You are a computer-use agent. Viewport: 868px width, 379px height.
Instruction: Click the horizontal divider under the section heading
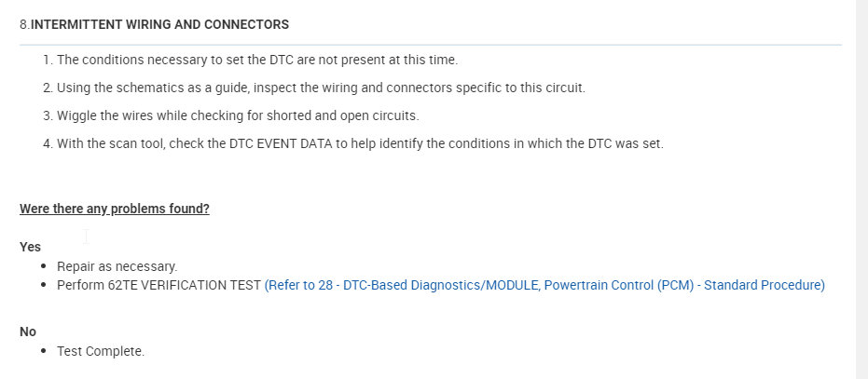(x=430, y=44)
